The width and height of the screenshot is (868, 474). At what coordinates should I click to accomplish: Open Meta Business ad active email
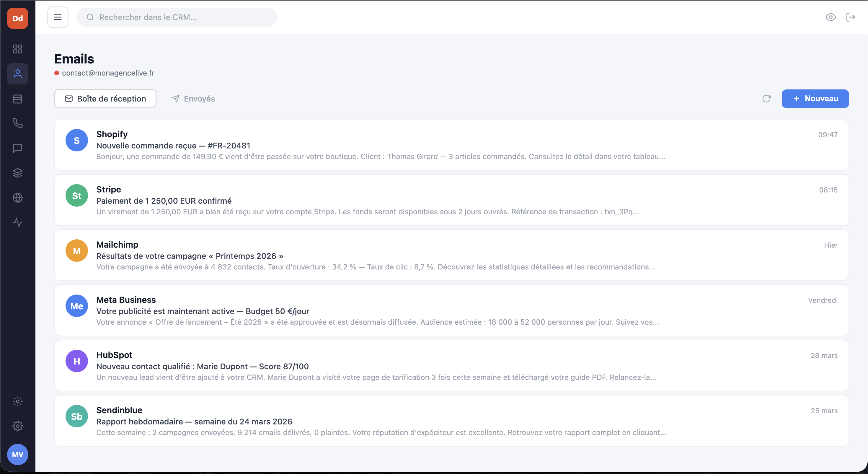click(451, 310)
